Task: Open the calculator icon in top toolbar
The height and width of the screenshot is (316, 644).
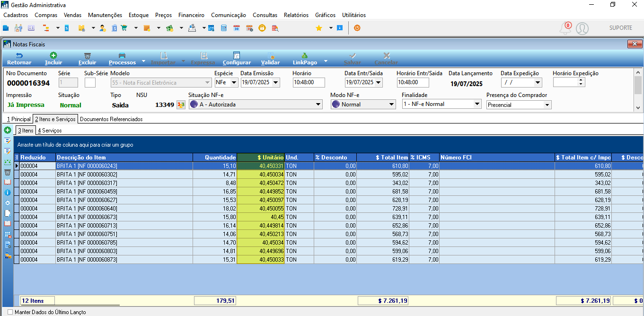Action: (x=224, y=28)
